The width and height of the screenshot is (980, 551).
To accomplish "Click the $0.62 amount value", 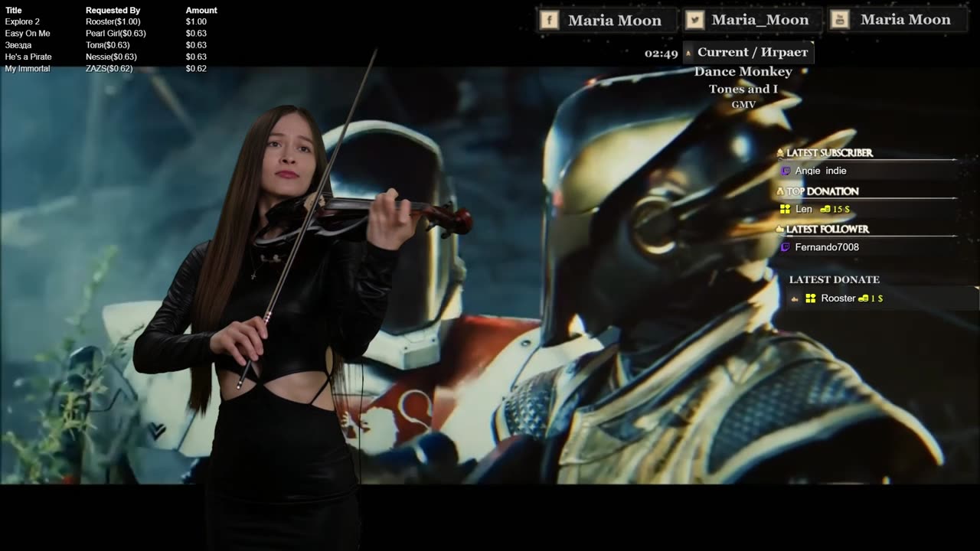I will (x=196, y=69).
